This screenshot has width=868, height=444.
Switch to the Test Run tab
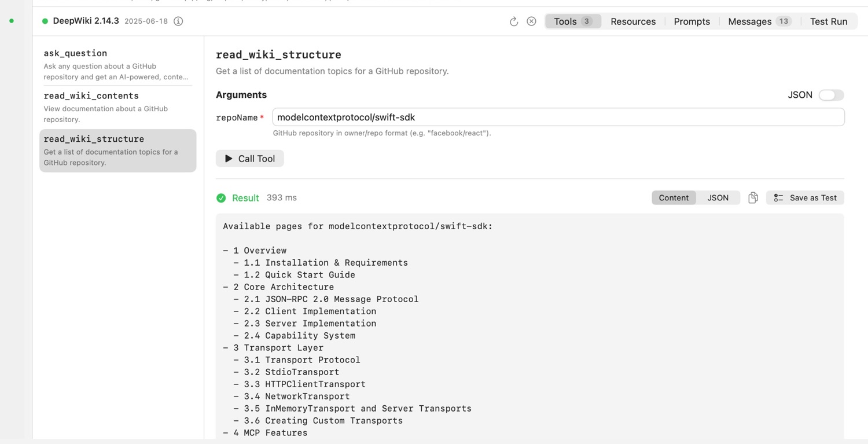pos(829,21)
